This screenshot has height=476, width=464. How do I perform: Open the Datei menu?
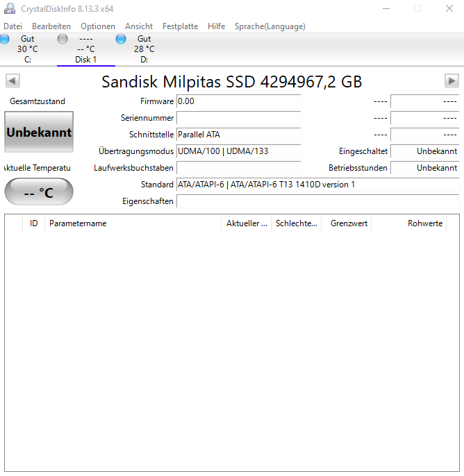coord(13,26)
